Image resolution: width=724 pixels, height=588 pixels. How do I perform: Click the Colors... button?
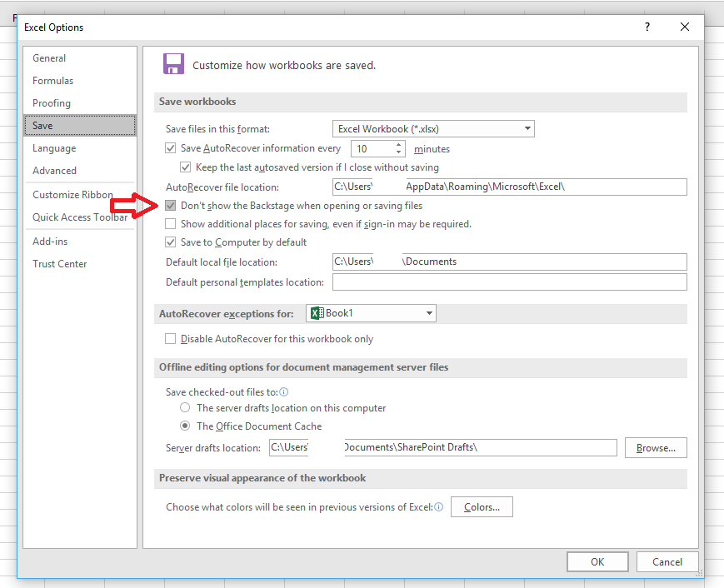pos(482,506)
